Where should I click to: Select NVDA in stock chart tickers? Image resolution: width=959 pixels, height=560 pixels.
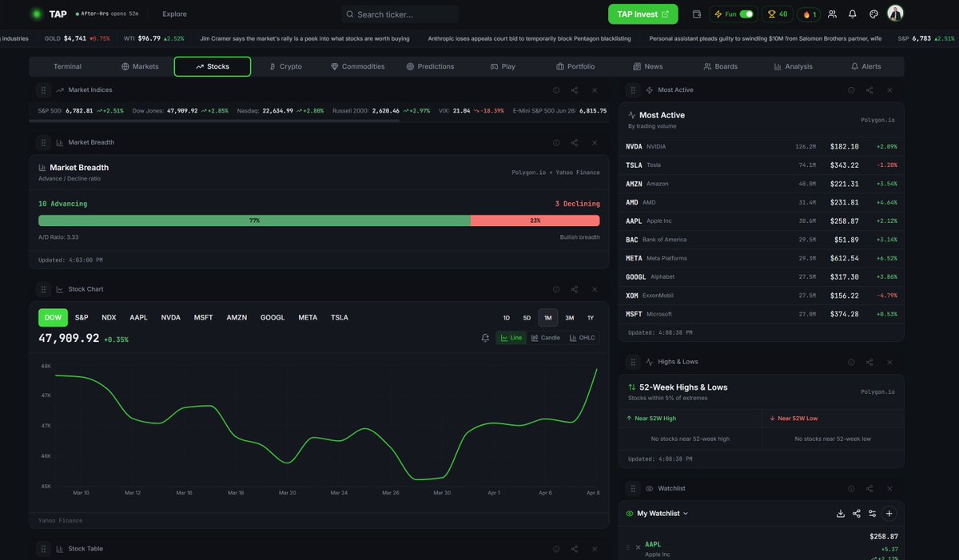pyautogui.click(x=171, y=318)
